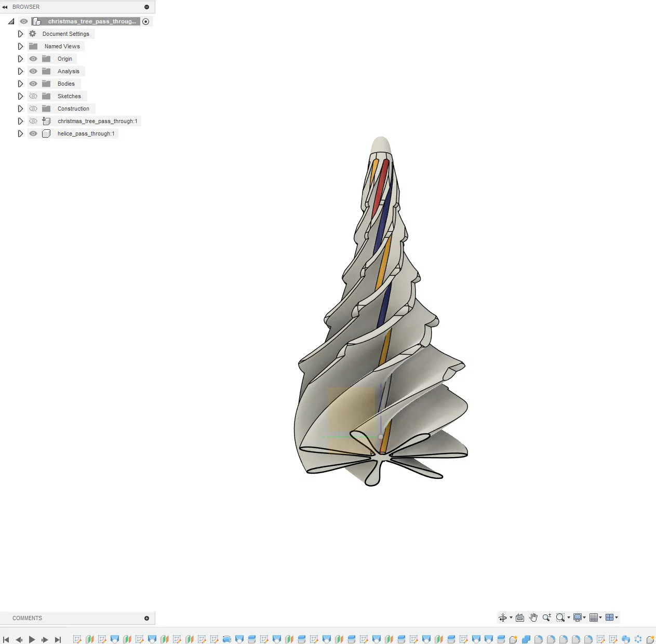
Task: Click the Construction folder icon
Action: click(x=46, y=109)
